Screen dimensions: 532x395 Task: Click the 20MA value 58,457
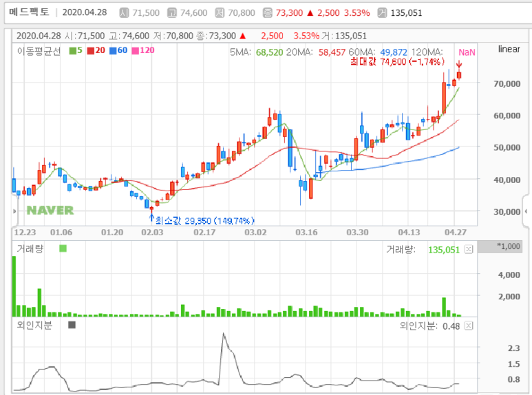[332, 52]
